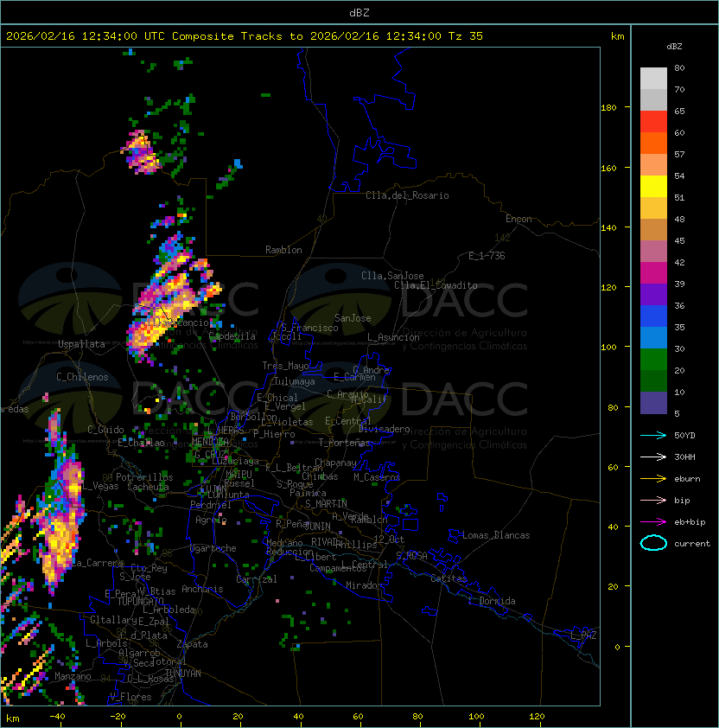
Task: Click the 'Medrano' map label
Action: tap(284, 543)
